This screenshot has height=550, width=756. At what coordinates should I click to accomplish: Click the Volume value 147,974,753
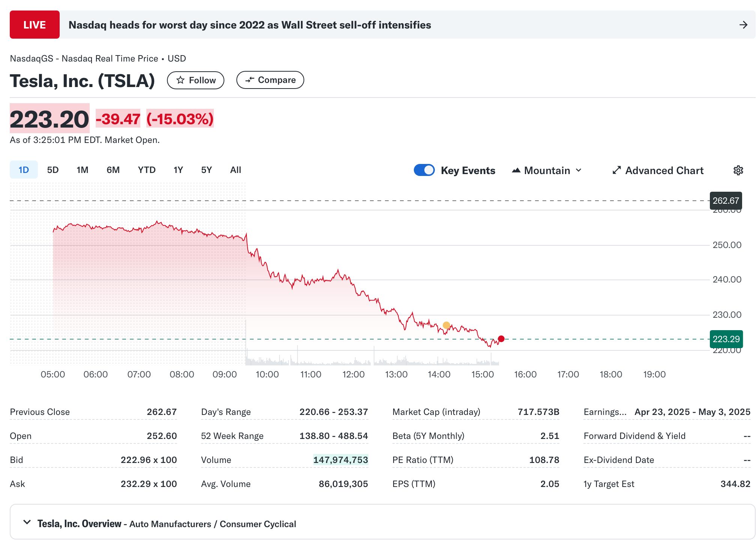click(x=341, y=460)
